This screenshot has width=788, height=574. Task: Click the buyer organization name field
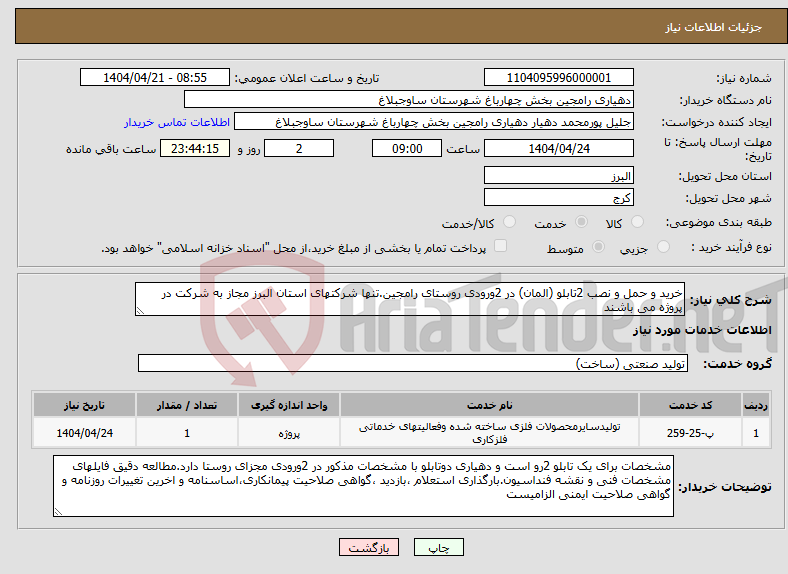pos(409,100)
